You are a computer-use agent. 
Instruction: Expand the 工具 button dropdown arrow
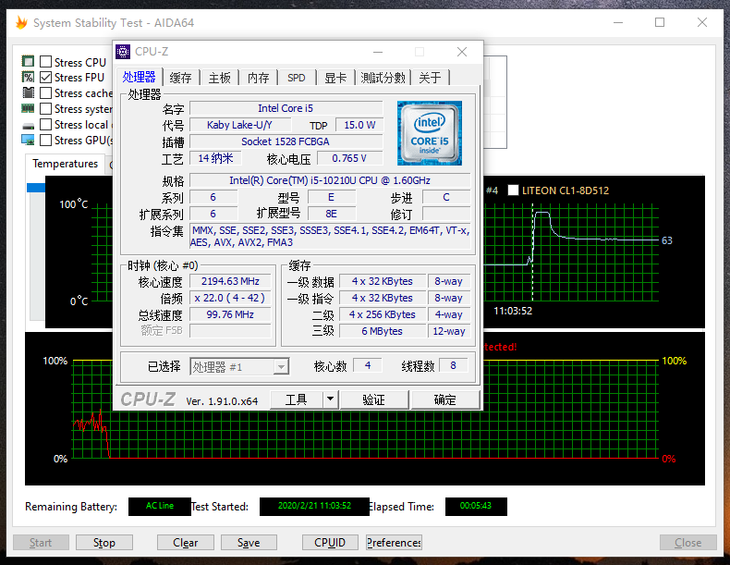[330, 399]
